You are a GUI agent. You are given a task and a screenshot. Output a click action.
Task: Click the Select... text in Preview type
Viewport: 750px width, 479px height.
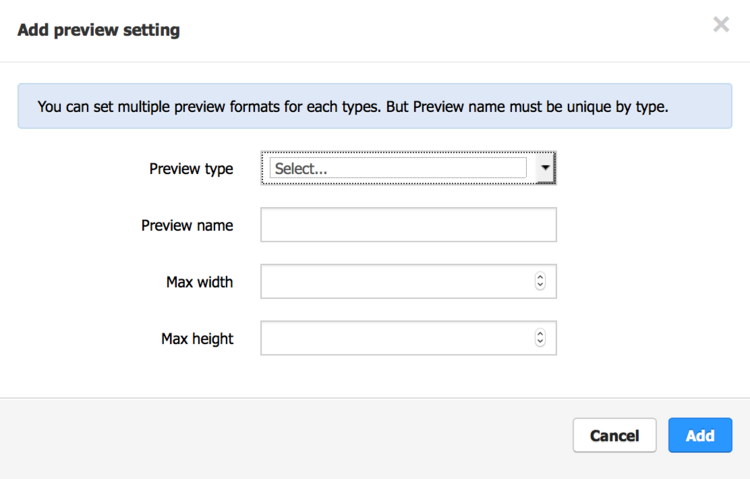[x=301, y=168]
